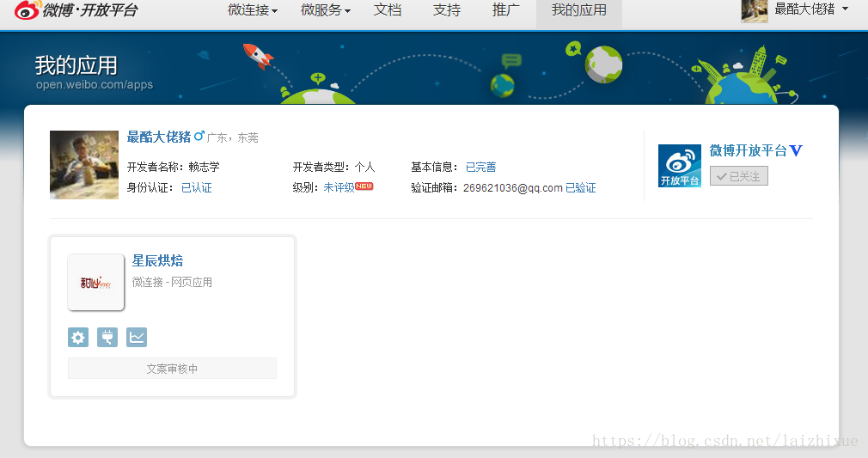Click the large developer profile photo

tap(84, 165)
